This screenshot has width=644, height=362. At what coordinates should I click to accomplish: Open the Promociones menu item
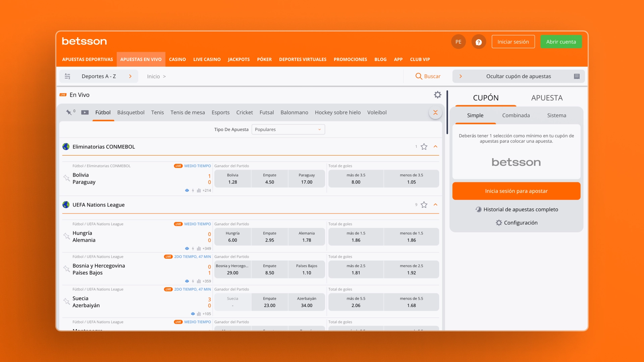[350, 59]
